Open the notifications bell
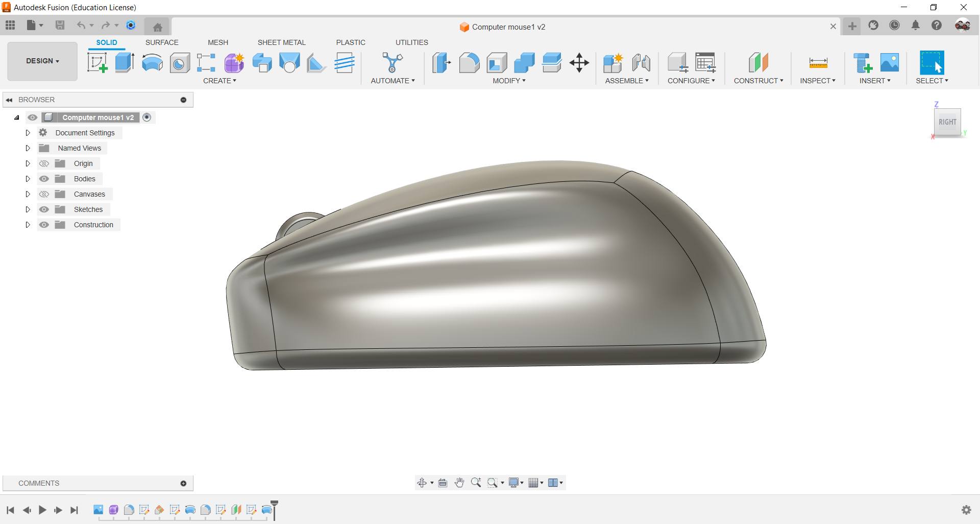 pos(916,25)
